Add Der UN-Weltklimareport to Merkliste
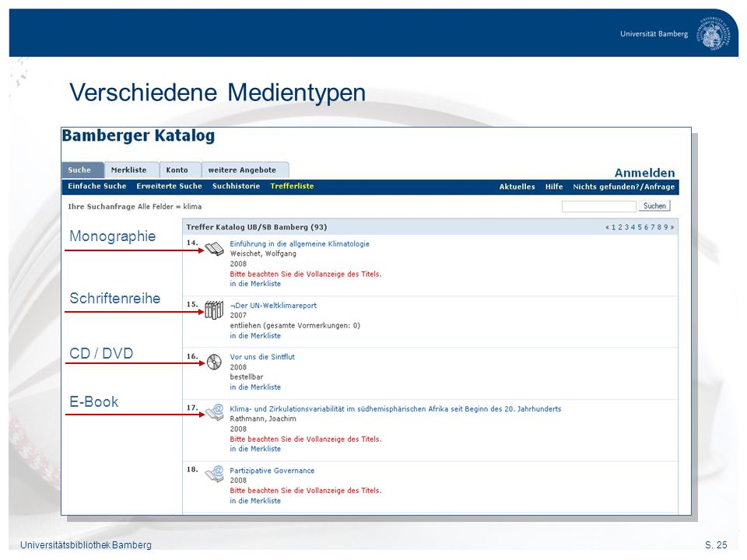Screen dimensions: 747x560 pyautogui.click(x=255, y=336)
